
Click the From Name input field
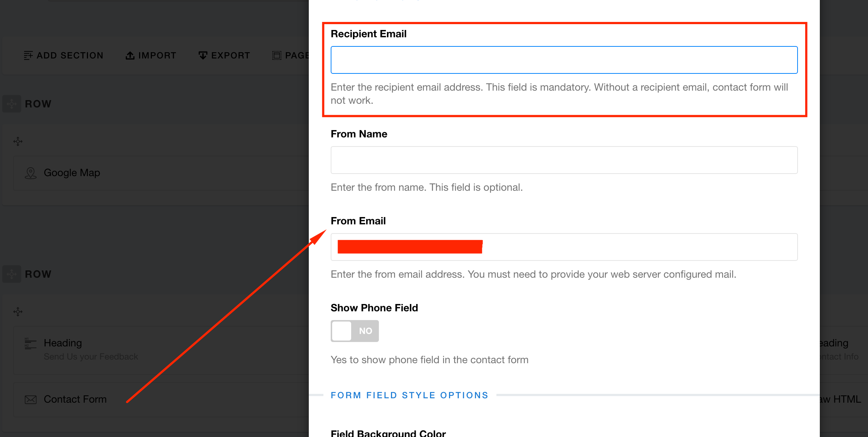click(x=564, y=160)
